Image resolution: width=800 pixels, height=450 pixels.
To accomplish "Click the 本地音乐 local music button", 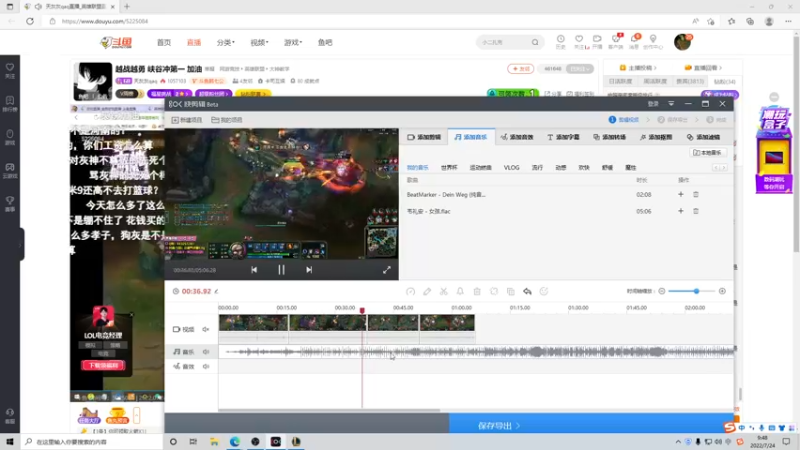I will (x=708, y=153).
